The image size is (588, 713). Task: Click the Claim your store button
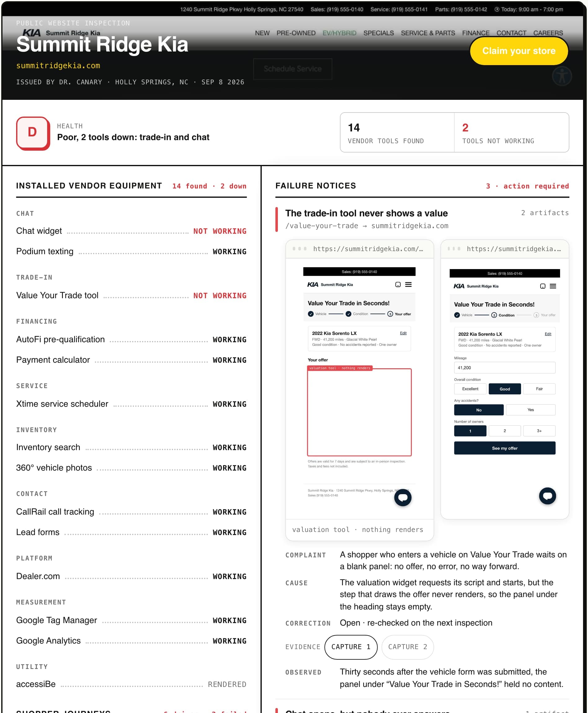tap(519, 51)
